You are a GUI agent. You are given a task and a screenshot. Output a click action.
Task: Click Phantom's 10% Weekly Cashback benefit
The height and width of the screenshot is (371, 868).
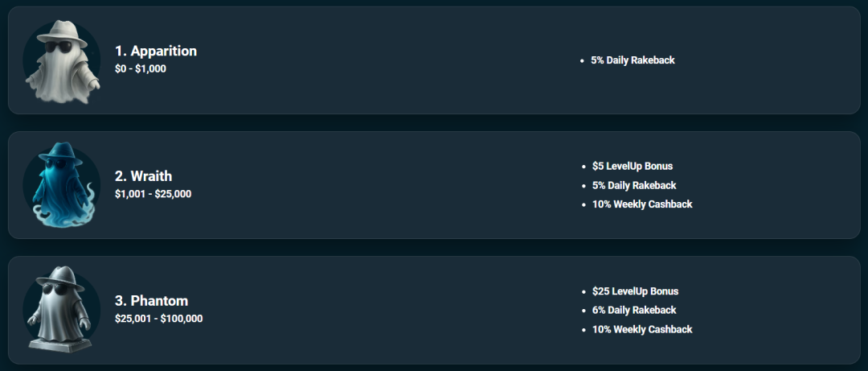tap(641, 329)
